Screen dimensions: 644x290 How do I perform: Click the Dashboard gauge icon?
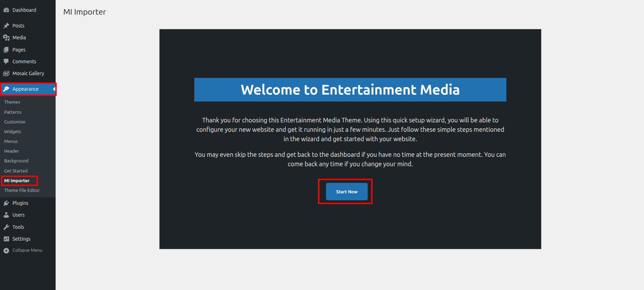[x=6, y=10]
